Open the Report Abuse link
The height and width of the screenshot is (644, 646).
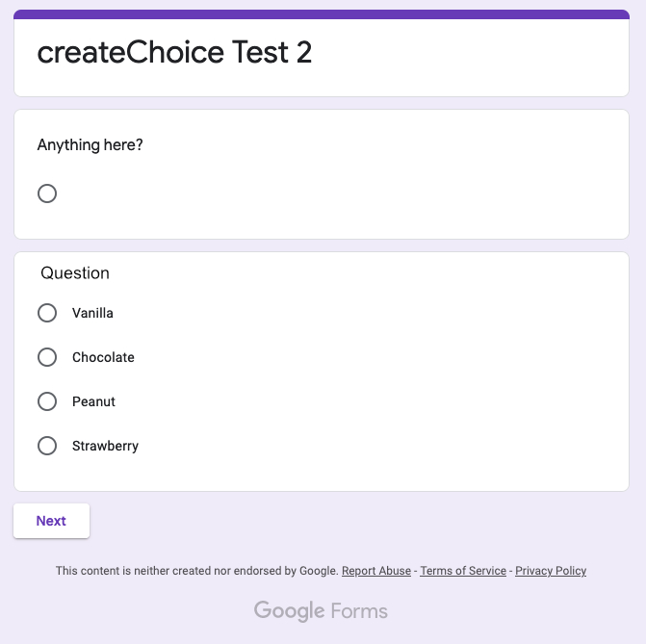click(376, 571)
